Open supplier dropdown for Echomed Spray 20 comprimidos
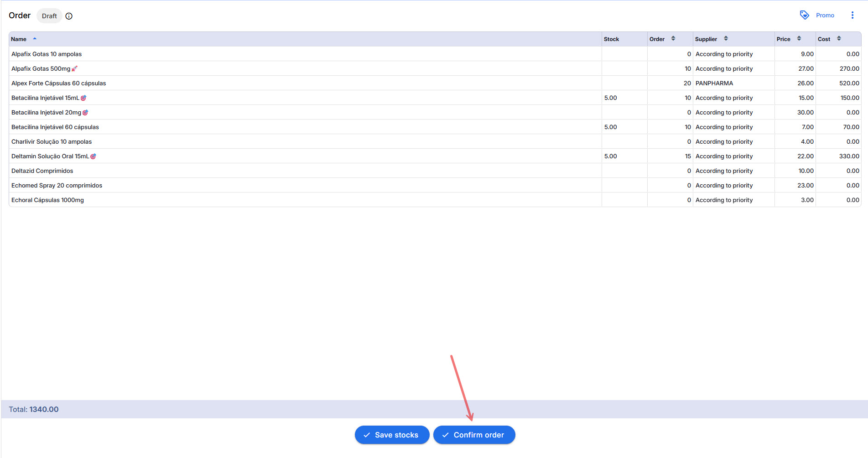The width and height of the screenshot is (868, 458). pyautogui.click(x=733, y=185)
